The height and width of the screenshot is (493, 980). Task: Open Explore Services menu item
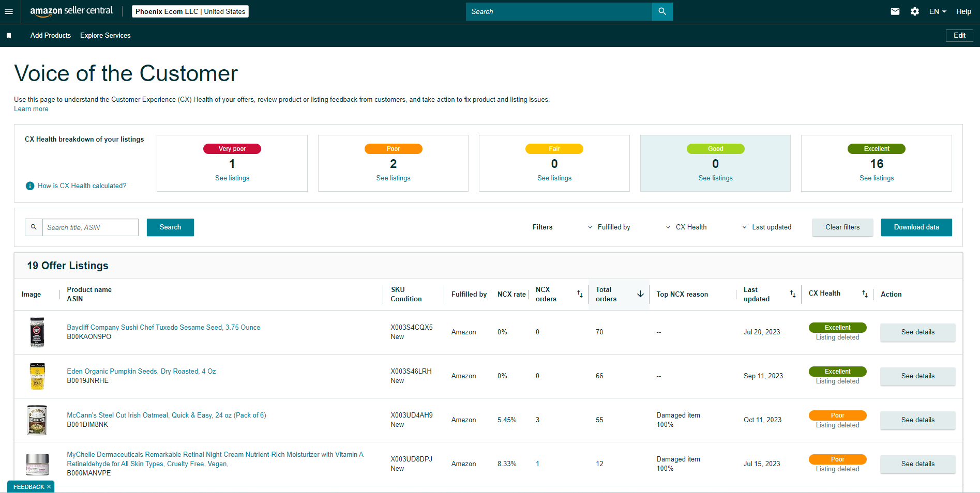[105, 36]
